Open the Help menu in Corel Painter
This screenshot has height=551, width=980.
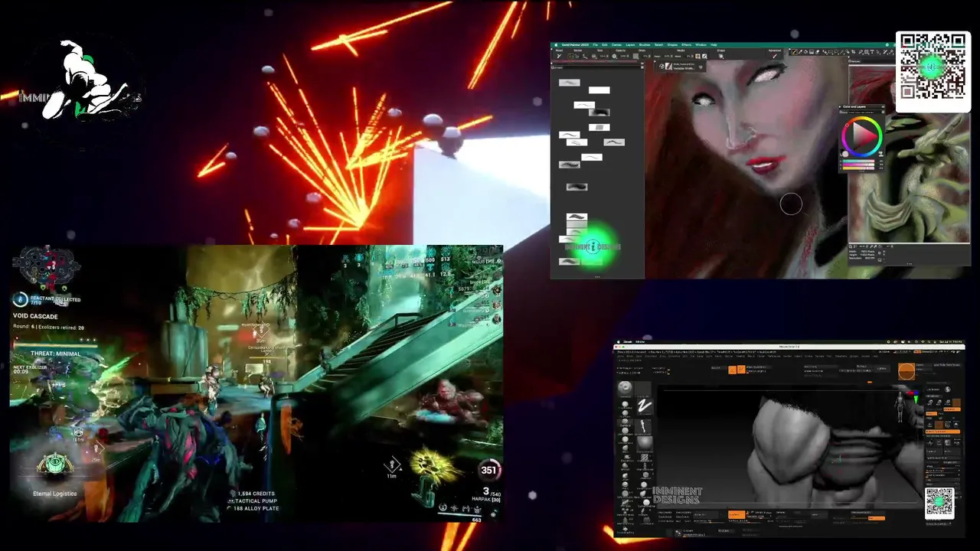click(x=714, y=45)
